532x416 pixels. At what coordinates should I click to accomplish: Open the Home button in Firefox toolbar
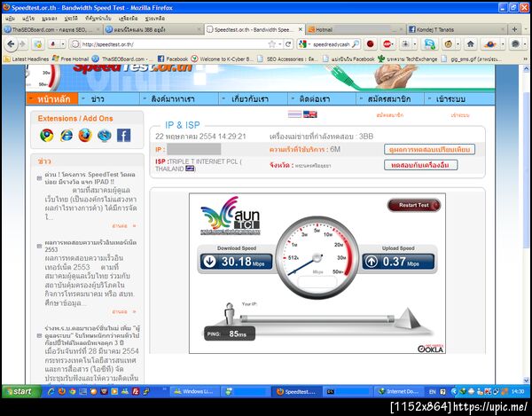pos(470,44)
